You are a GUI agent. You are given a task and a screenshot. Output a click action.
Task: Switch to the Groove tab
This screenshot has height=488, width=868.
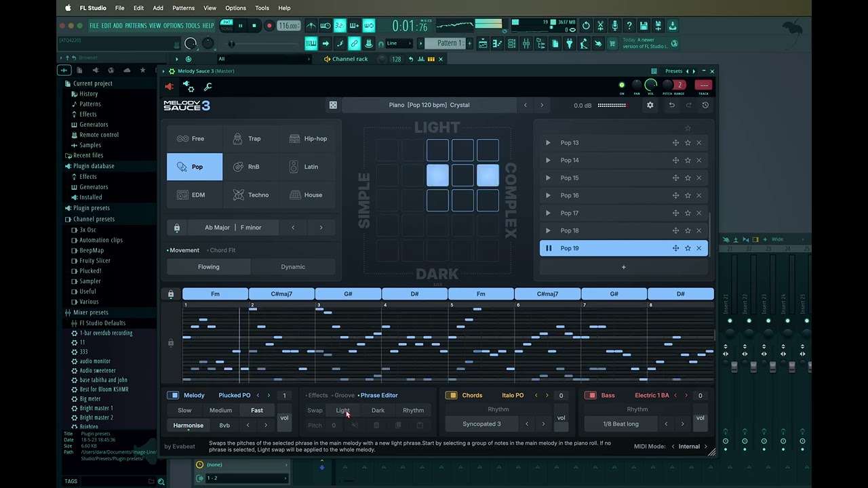coord(344,395)
